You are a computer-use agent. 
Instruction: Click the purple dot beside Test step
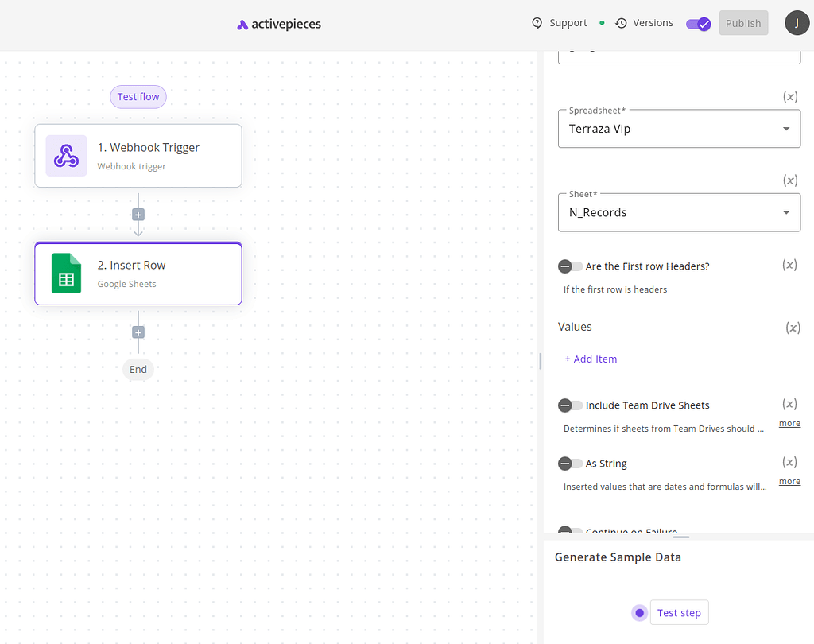(x=640, y=613)
